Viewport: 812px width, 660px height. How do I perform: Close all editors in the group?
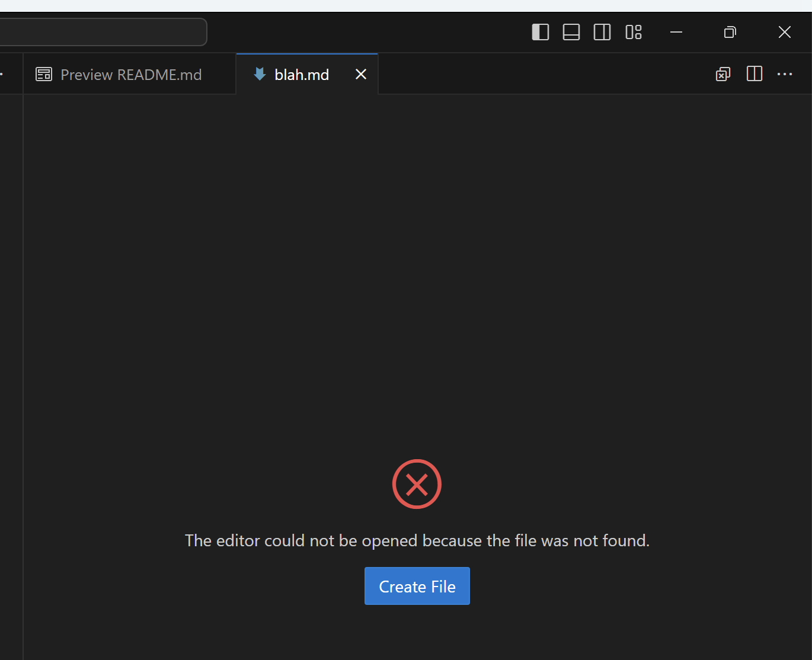tap(723, 74)
